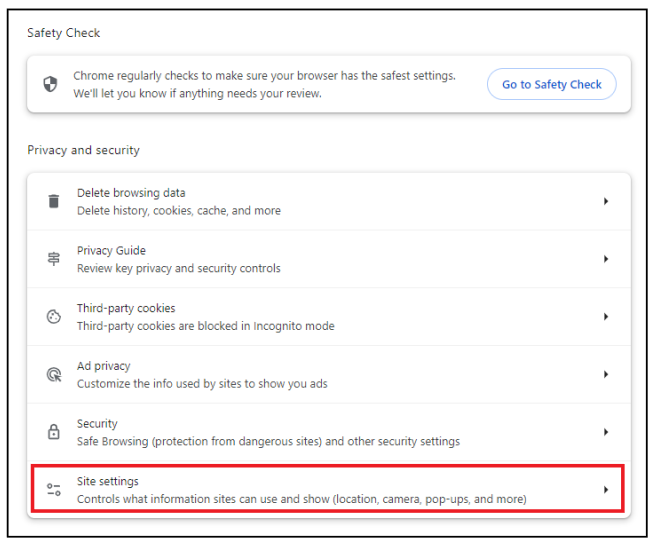
Task: Click the Ad privacy cursor icon
Action: (54, 374)
